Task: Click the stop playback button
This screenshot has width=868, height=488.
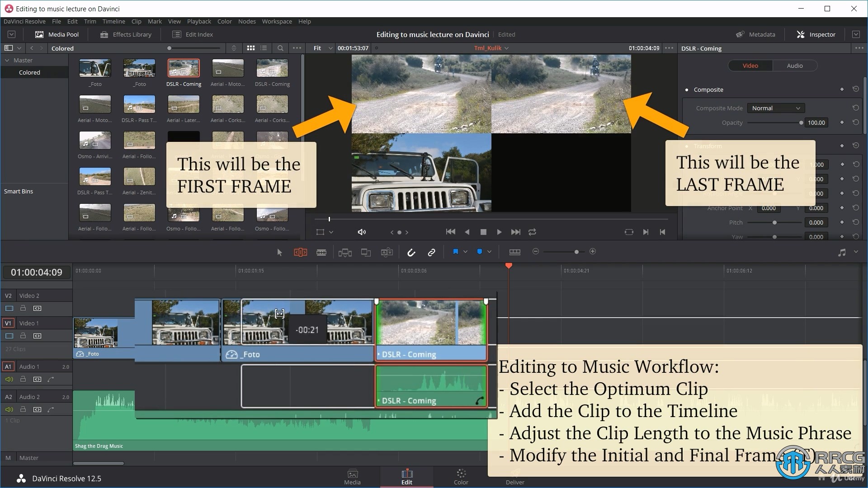Action: (x=483, y=232)
